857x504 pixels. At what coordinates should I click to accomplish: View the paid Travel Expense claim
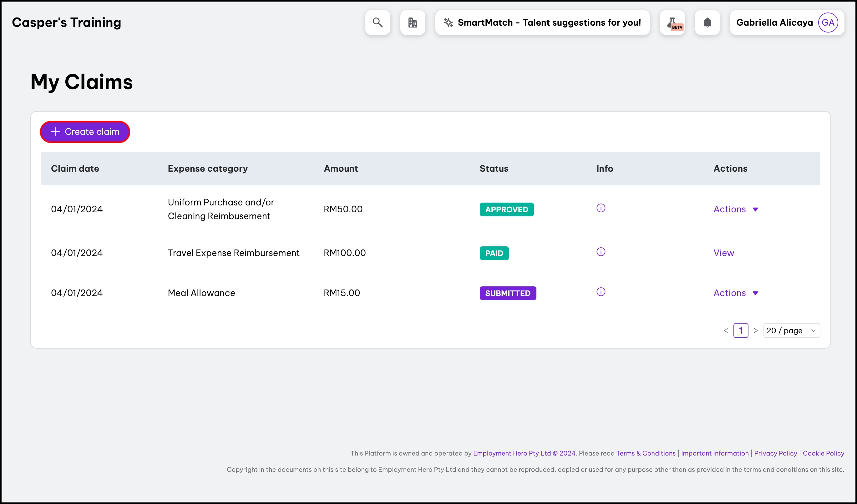[x=723, y=253]
